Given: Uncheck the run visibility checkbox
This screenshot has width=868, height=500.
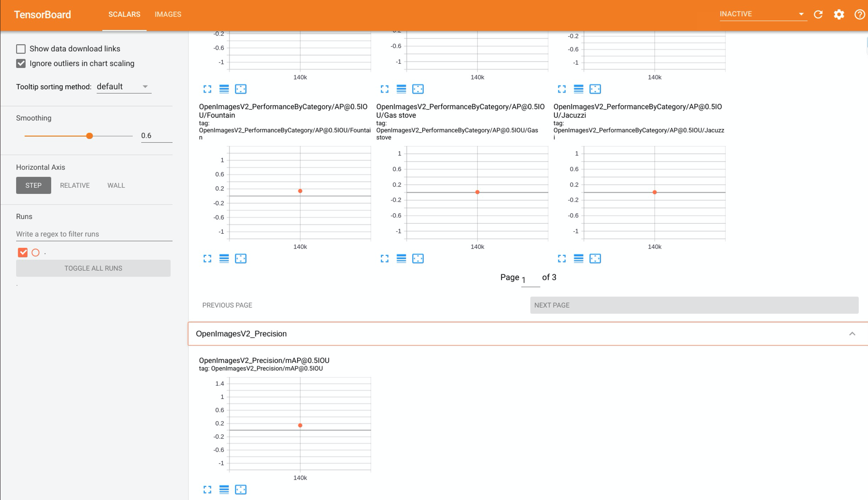Looking at the screenshot, I should click(23, 252).
